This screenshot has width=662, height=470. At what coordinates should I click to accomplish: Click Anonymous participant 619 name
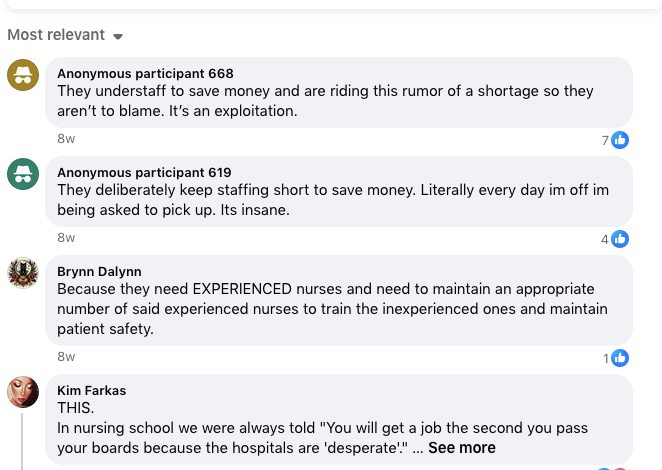(145, 172)
